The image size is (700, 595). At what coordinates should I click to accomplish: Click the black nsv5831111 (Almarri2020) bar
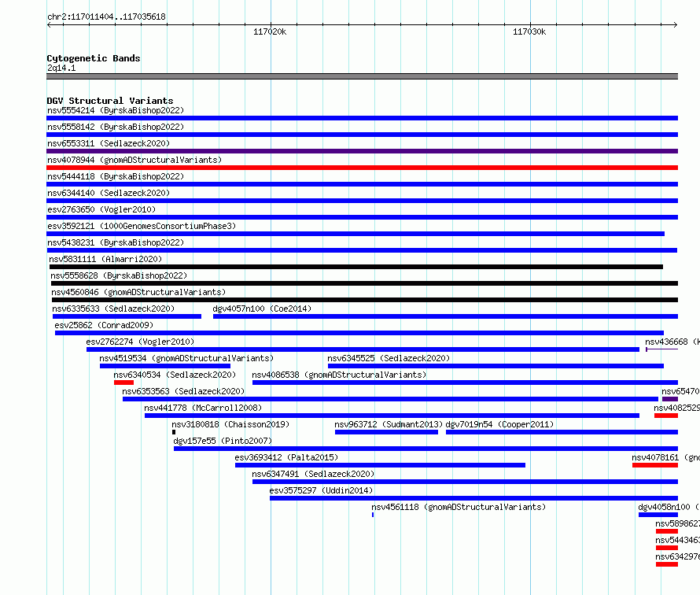356,267
